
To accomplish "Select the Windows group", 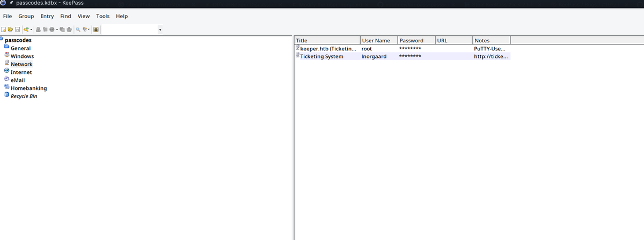I will (x=22, y=56).
